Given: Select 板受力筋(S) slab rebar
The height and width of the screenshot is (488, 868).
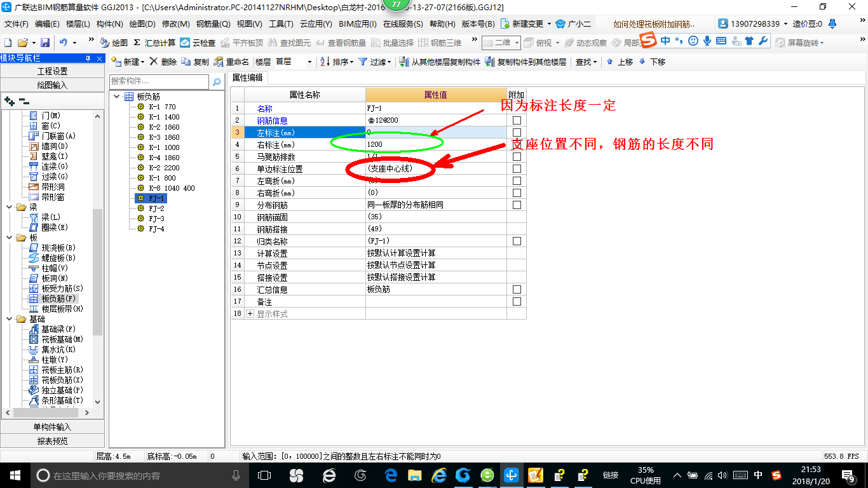Looking at the screenshot, I should tap(57, 288).
